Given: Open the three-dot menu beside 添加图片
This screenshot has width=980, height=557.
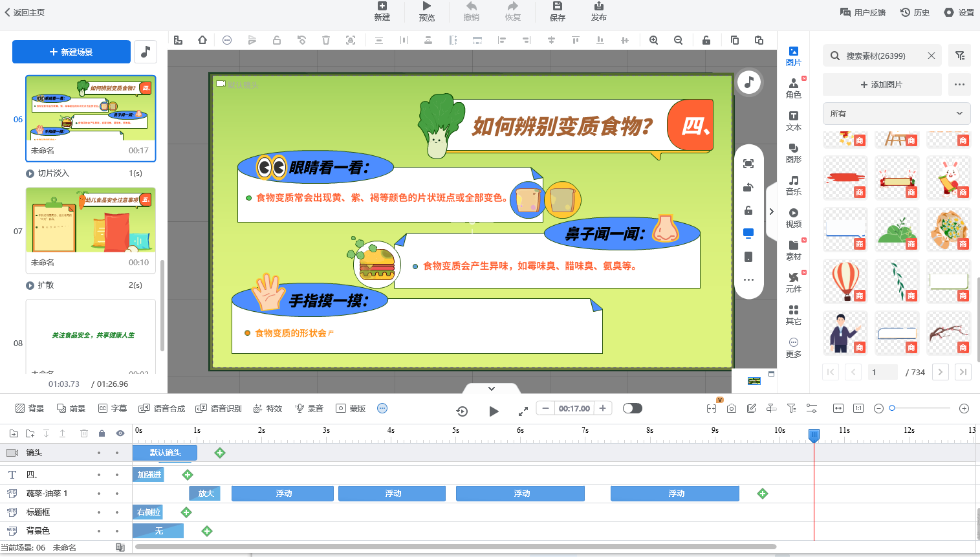Looking at the screenshot, I should click(x=959, y=84).
